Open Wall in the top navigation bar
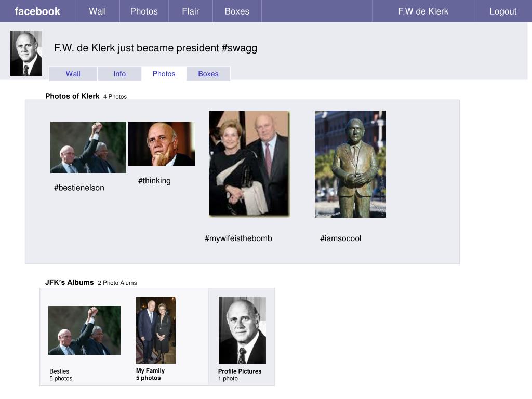 click(x=97, y=11)
